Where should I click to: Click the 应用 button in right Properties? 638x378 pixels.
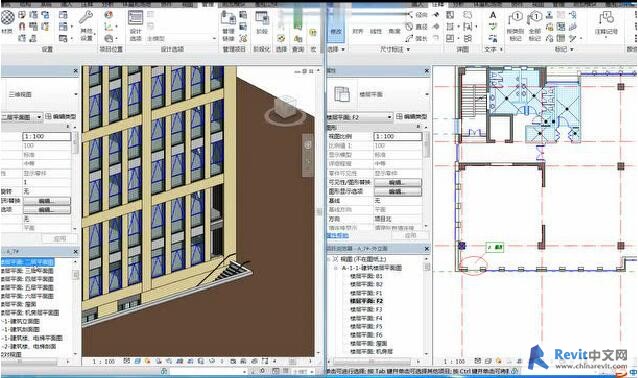tap(410, 235)
